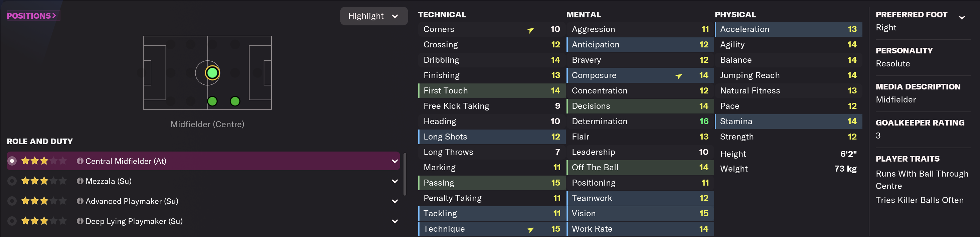Click the arrow indicator on the Technique attribute

point(530,229)
